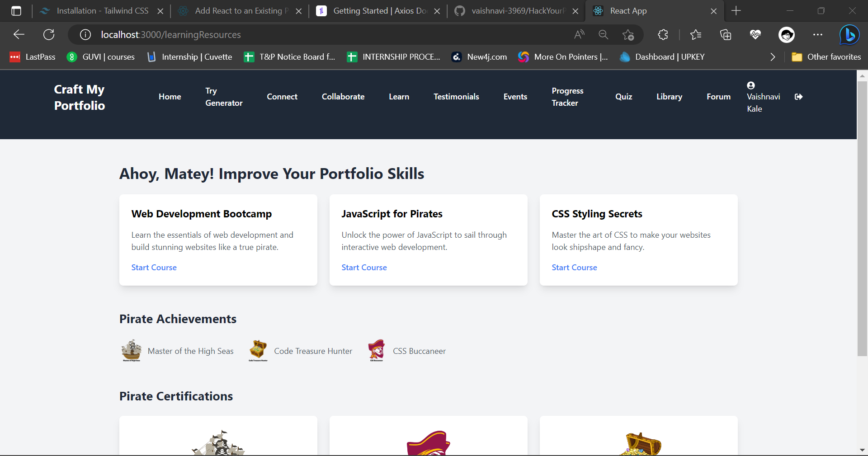The width and height of the screenshot is (868, 456).
Task: Close the Getting Started Axios tab
Action: point(437,11)
